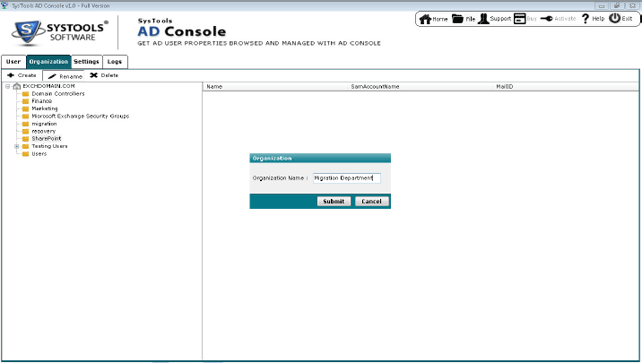
Task: Click the Exit power icon
Action: coord(615,18)
